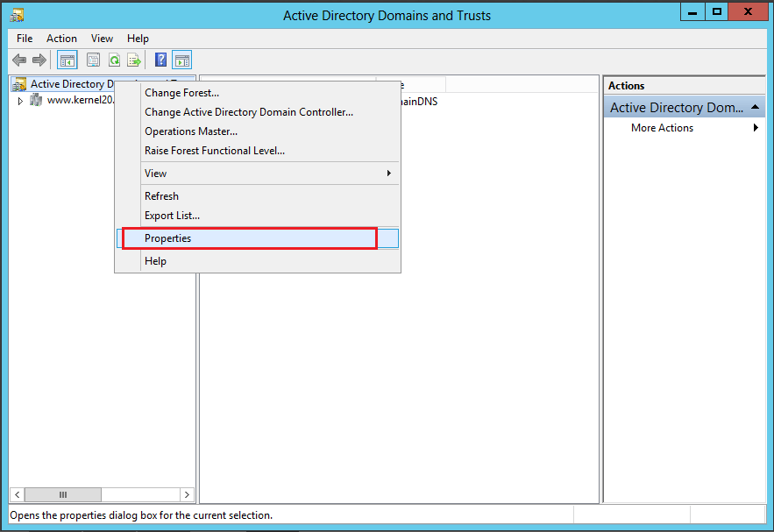Expand the www.kernel20 domain tree node
The width and height of the screenshot is (774, 532).
(20, 101)
